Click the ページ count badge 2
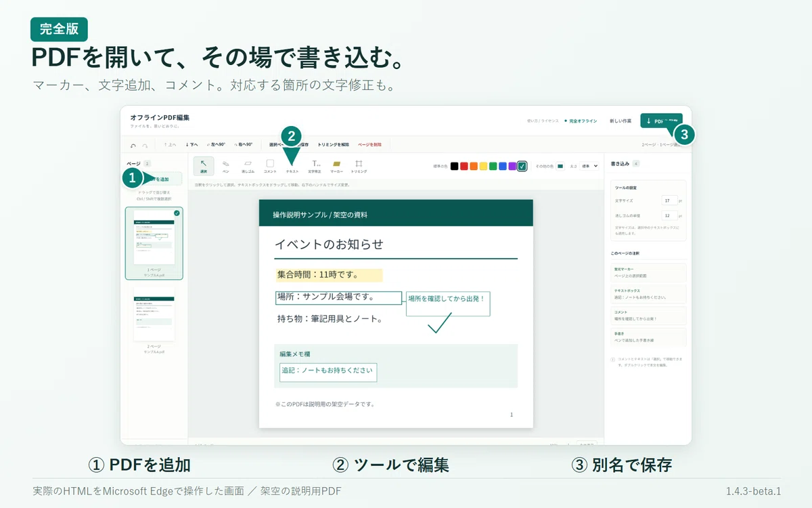The width and height of the screenshot is (812, 508). (x=147, y=163)
